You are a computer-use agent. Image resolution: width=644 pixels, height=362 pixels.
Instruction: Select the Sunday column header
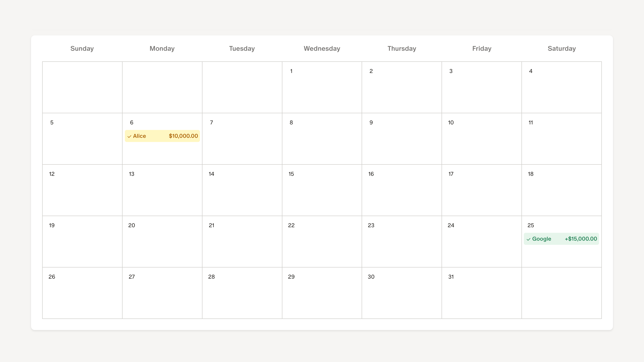(82, 48)
